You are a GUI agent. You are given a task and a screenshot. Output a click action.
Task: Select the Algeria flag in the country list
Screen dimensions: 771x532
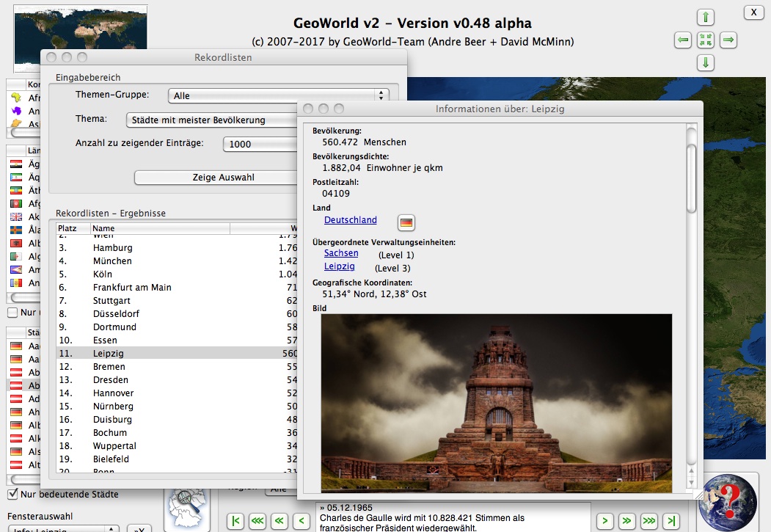[16, 256]
